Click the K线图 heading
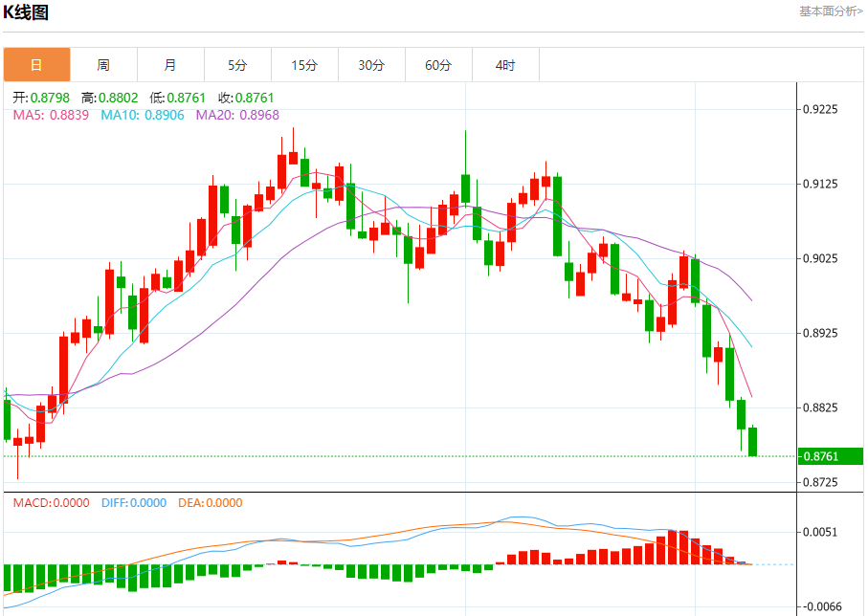This screenshot has height=616, width=868. [26, 12]
